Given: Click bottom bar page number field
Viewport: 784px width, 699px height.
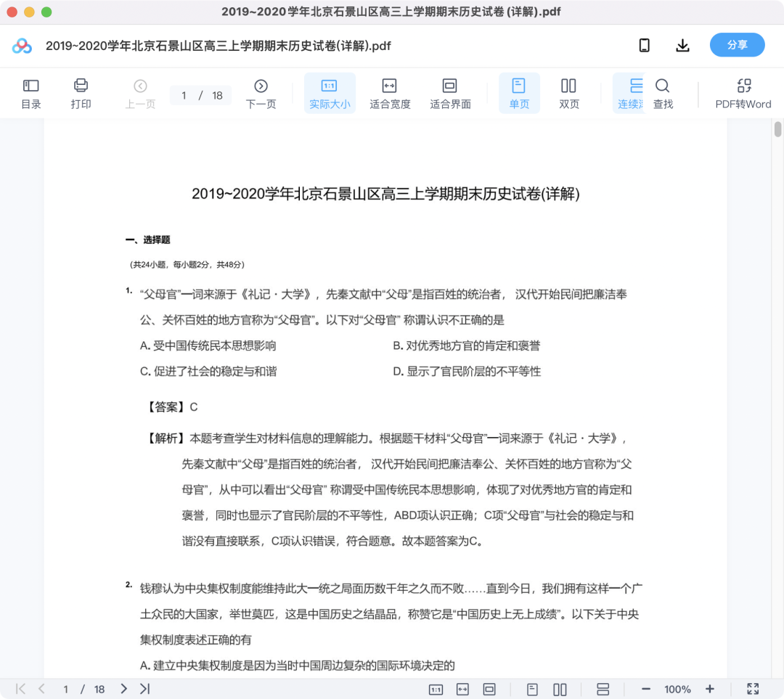Looking at the screenshot, I should click(65, 690).
